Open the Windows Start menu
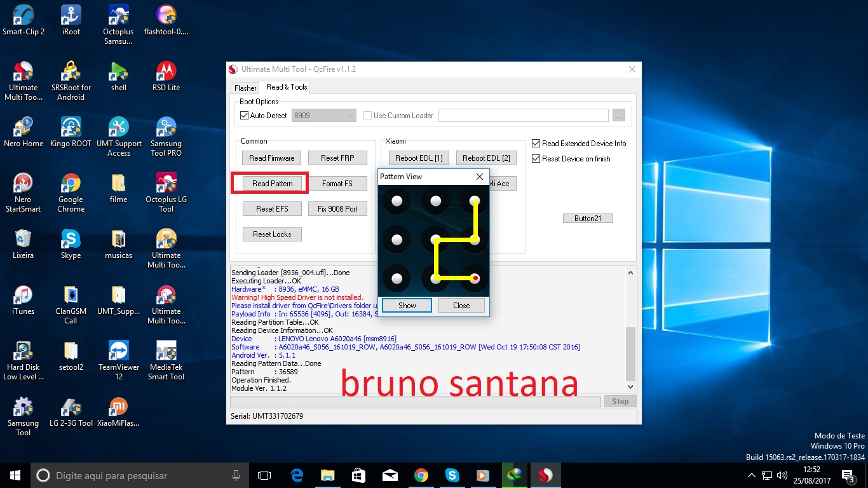The height and width of the screenshot is (488, 868). pos(15,475)
